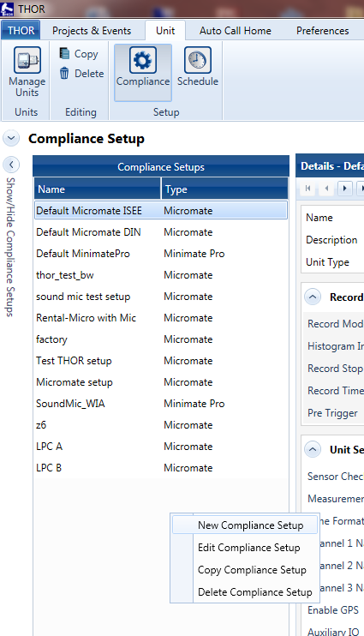The width and height of the screenshot is (364, 636).
Task: Open the Preferences tab
Action: pos(322,30)
